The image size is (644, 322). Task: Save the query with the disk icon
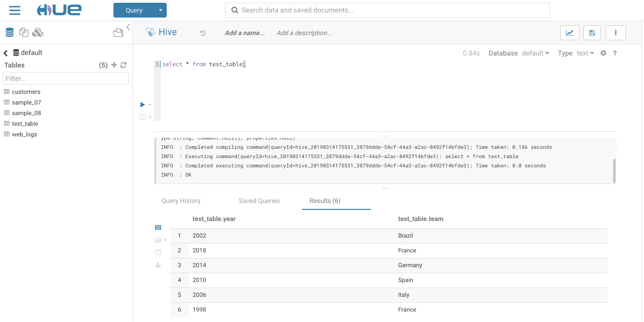592,33
